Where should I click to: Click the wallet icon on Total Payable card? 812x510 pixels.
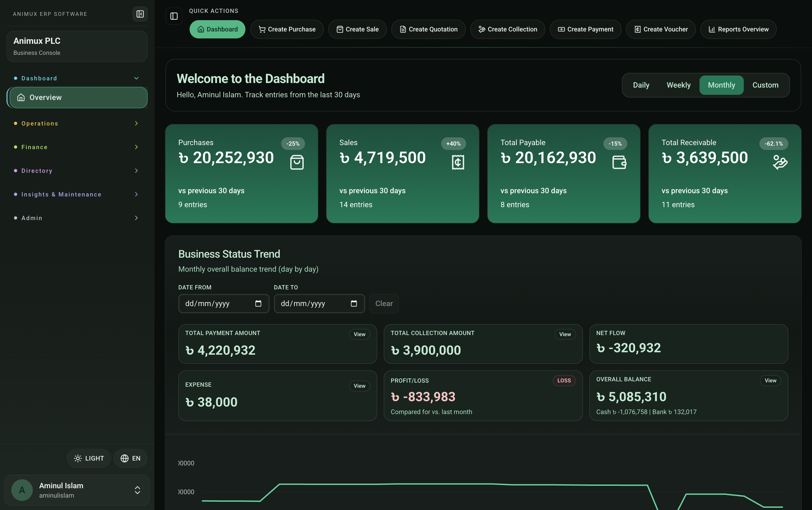coord(619,162)
